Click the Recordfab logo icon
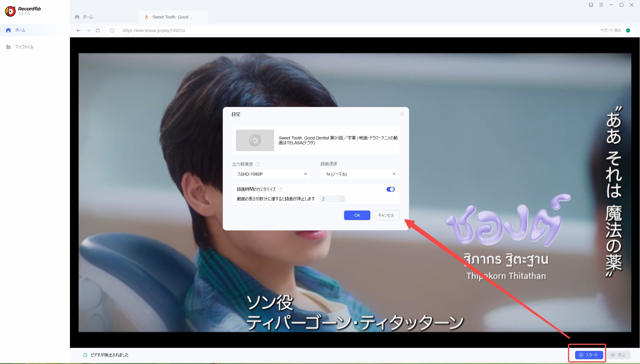640x364 pixels. click(x=10, y=11)
